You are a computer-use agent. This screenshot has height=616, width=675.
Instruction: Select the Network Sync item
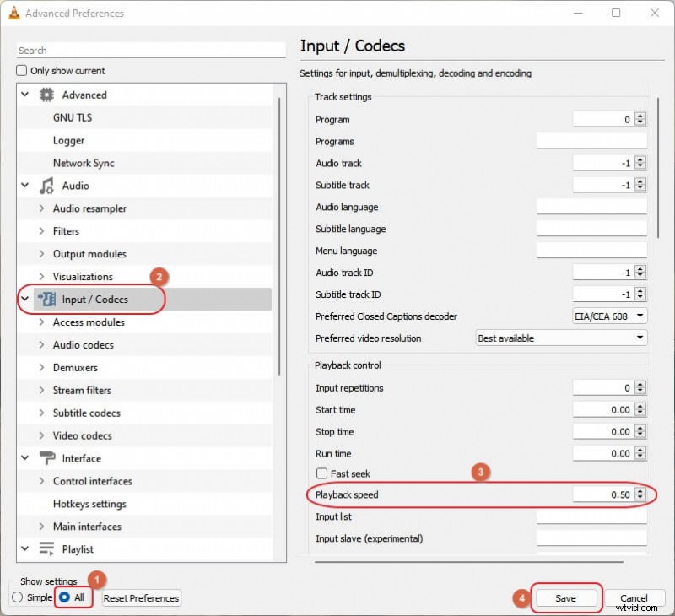(x=84, y=163)
